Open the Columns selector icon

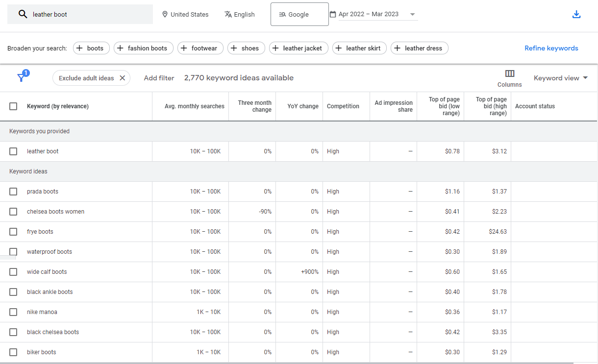pyautogui.click(x=510, y=73)
